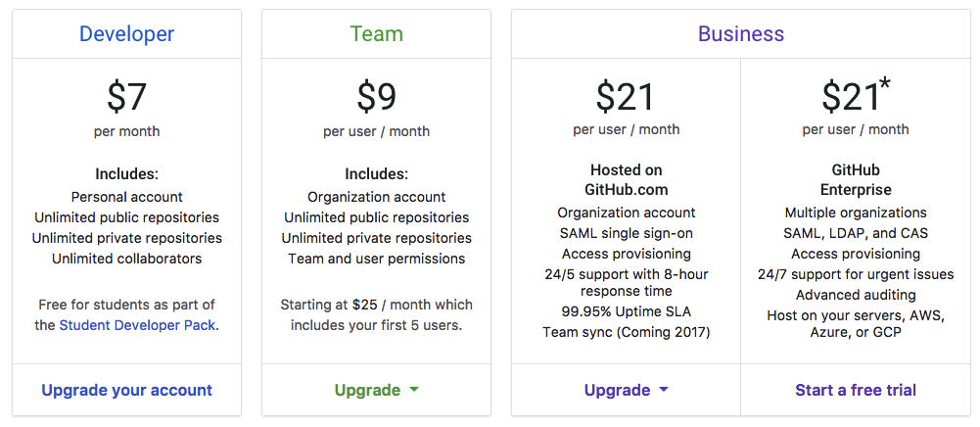Click the Hosted on GitHub.com heading

click(x=626, y=179)
